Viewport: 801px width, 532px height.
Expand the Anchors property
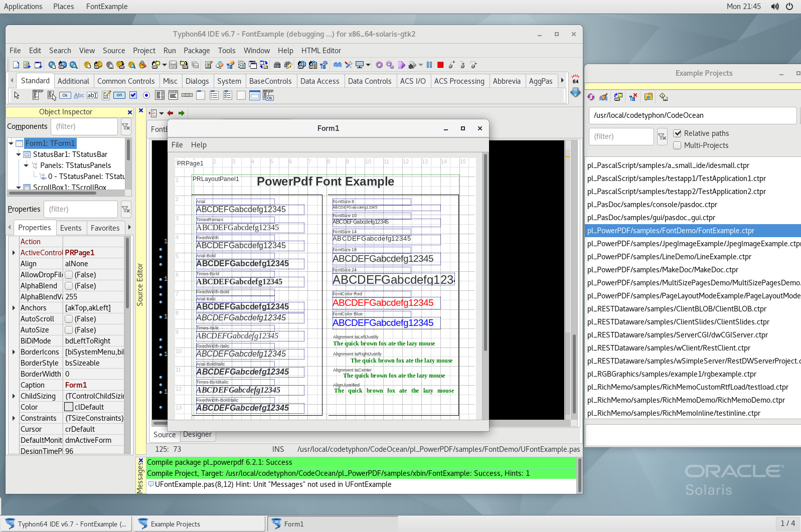click(x=14, y=308)
